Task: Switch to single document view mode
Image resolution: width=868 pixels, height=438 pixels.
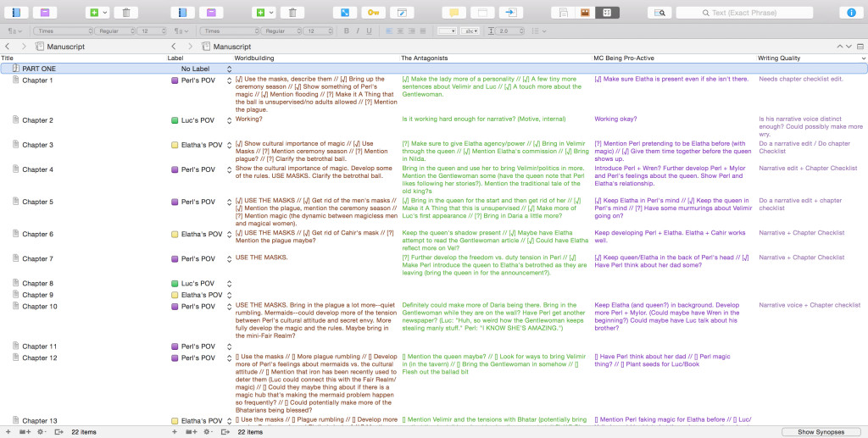Action: pos(563,12)
